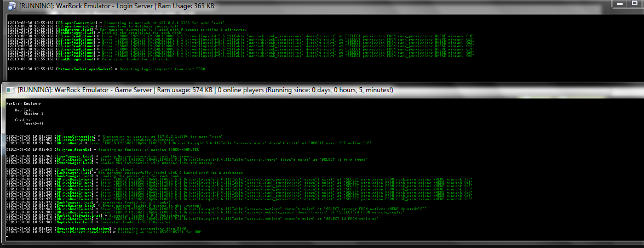644x248 pixels.
Task: Click 'Event manager loaded 0 events' message
Action: point(151,206)
